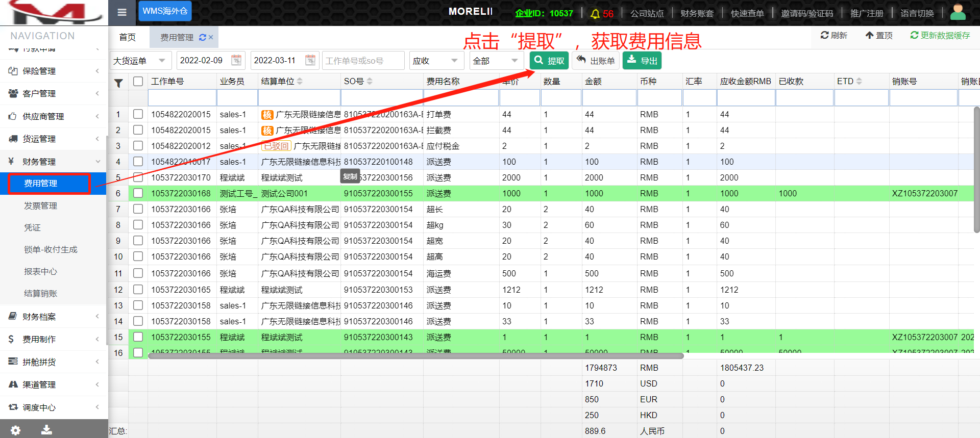Image resolution: width=980 pixels, height=438 pixels.
Task: Click the 导出 export button
Action: [x=642, y=61]
